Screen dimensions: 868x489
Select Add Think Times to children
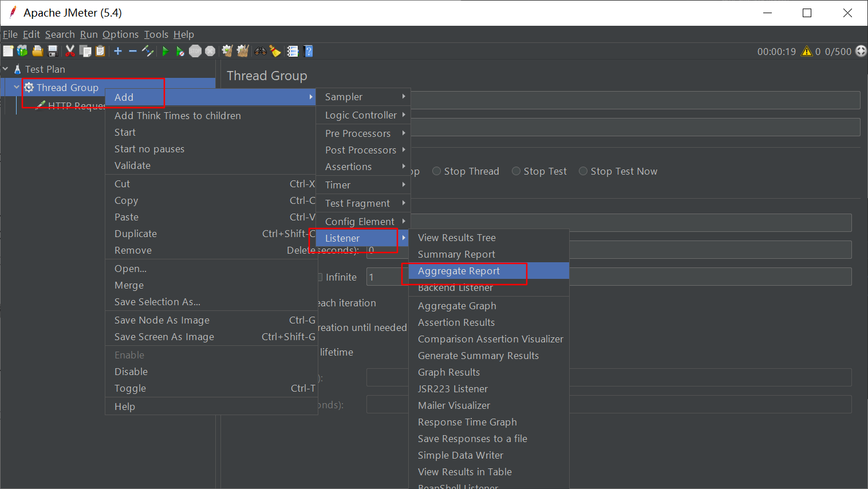point(211,116)
